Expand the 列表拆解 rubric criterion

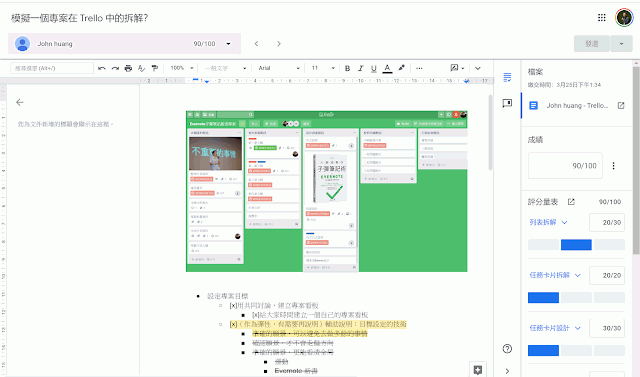pyautogui.click(x=564, y=222)
